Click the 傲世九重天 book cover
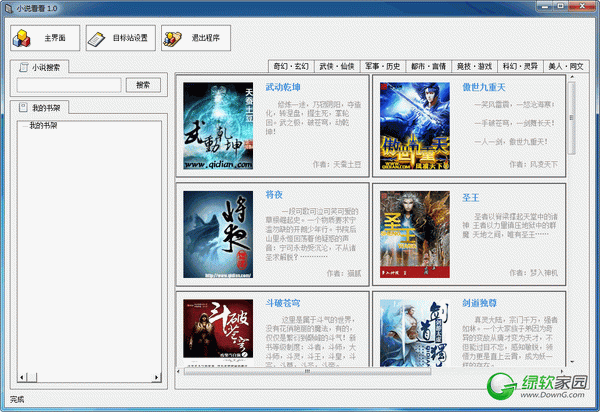The height and width of the screenshot is (412, 600). pos(415,126)
